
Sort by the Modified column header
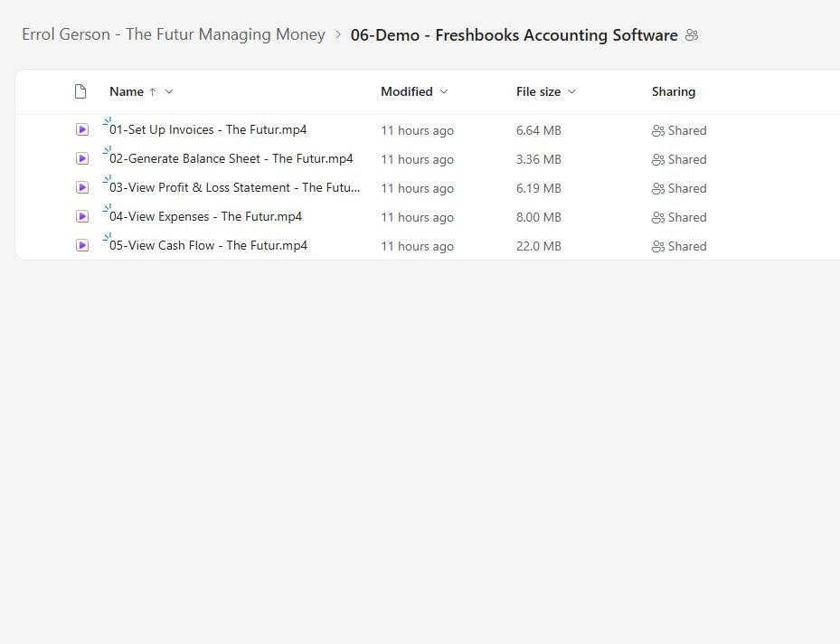click(407, 91)
